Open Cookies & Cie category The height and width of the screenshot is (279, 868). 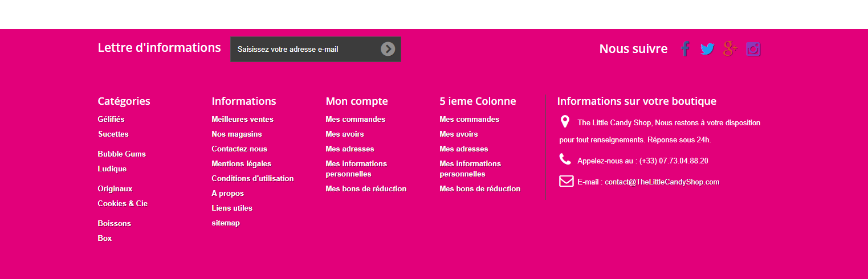pos(123,203)
